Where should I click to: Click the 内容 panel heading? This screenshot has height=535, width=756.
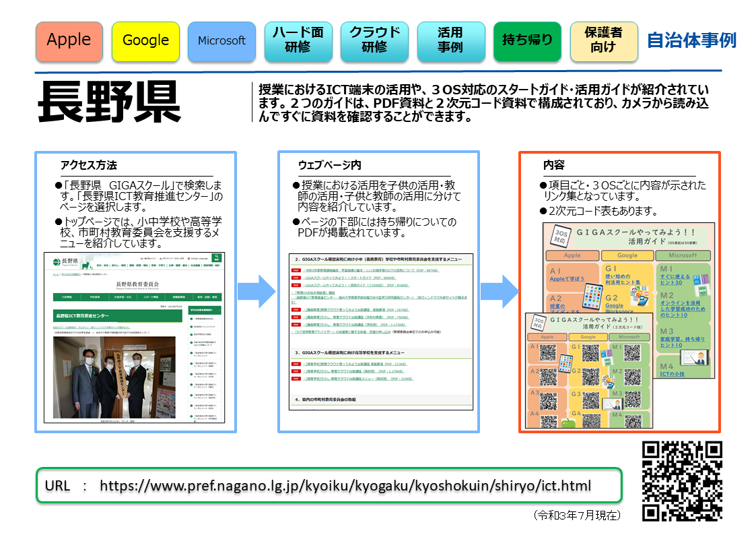tap(553, 165)
